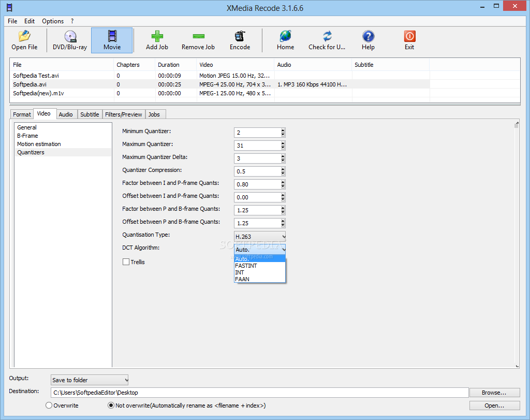Viewport: 530px width, 420px height.
Task: Click the File column header
Action: [x=62, y=65]
